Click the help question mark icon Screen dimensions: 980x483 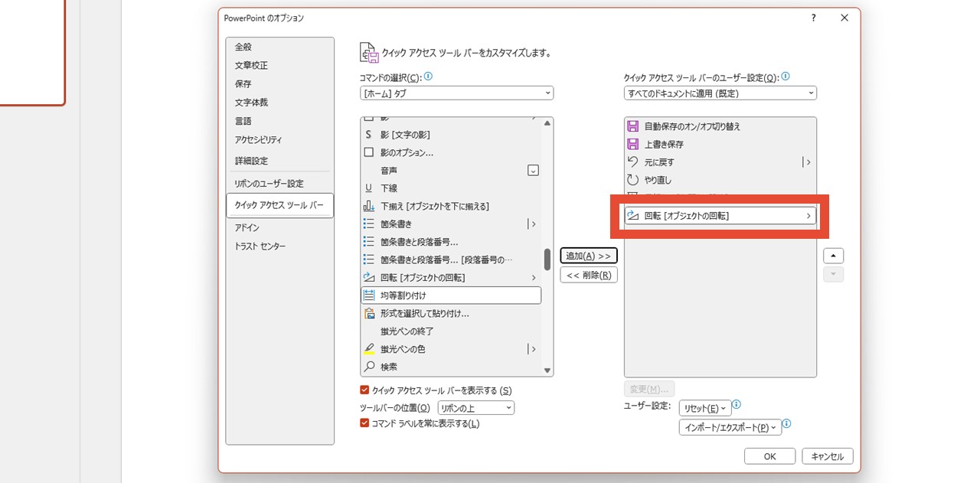(813, 18)
